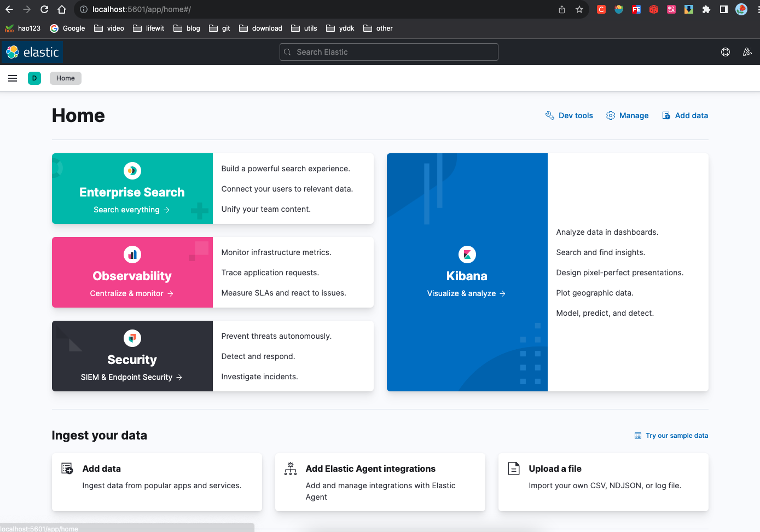
Task: Open the Add data card title
Action: (x=102, y=469)
